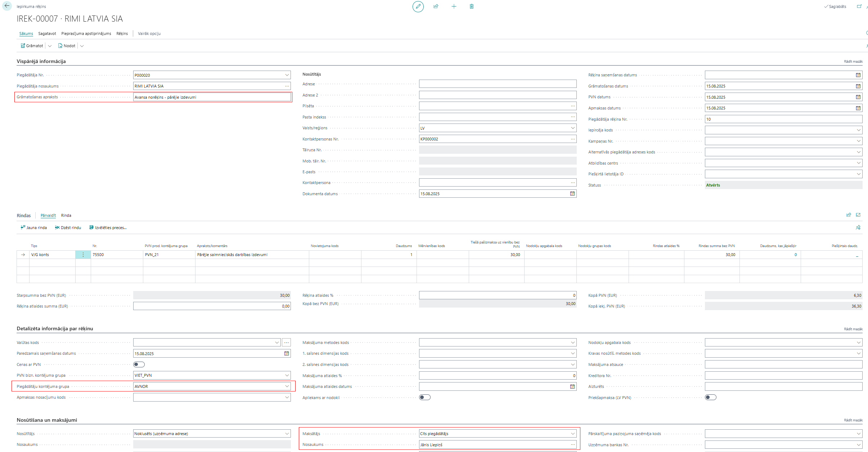Toggle Apliekams ar nodokli switch
This screenshot has width=868, height=452.
click(425, 397)
